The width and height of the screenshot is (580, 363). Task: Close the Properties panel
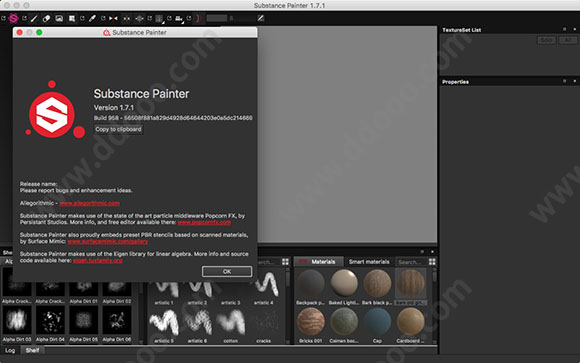click(x=574, y=81)
